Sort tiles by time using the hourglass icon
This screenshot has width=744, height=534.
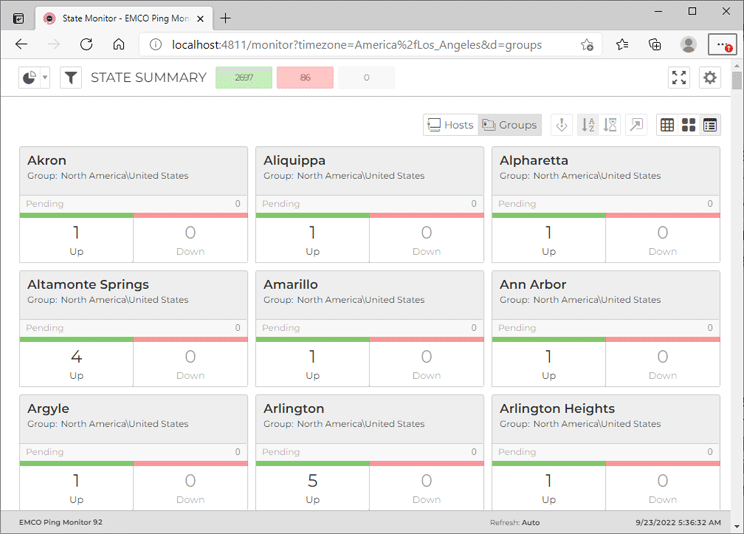[x=610, y=125]
